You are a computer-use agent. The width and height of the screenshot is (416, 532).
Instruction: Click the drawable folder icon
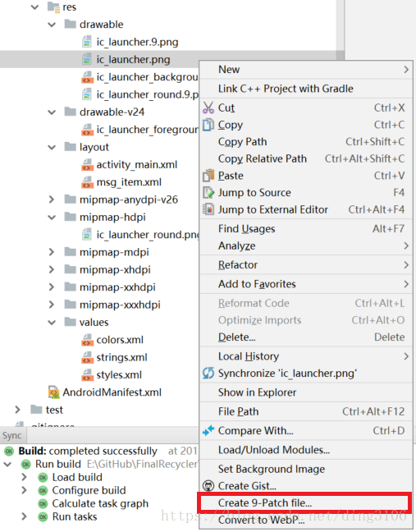coord(71,24)
